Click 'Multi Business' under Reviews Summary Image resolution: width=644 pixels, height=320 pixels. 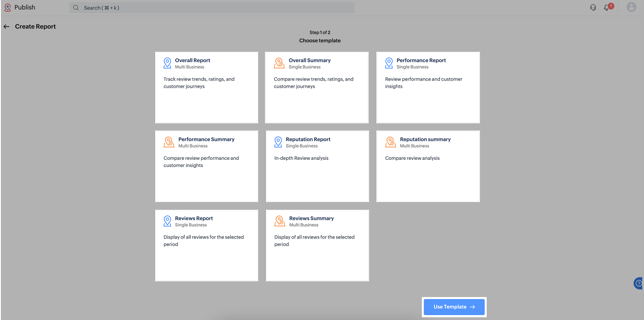click(x=304, y=225)
